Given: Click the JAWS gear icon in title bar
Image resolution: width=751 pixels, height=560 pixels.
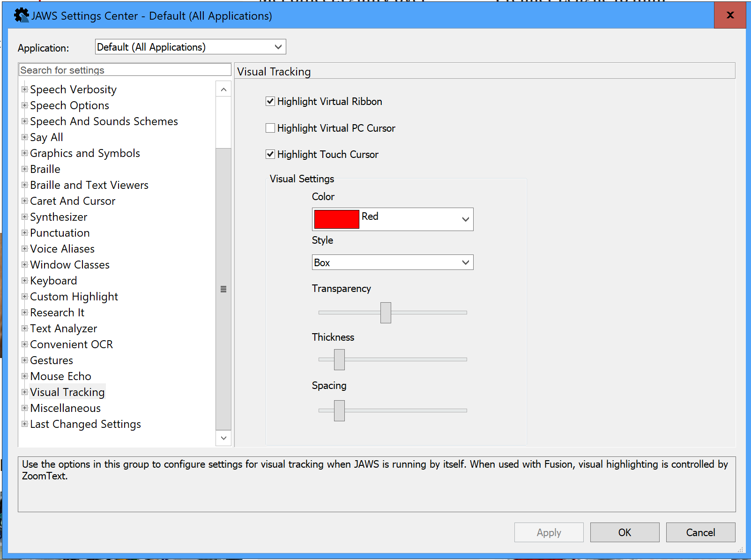Looking at the screenshot, I should point(21,15).
